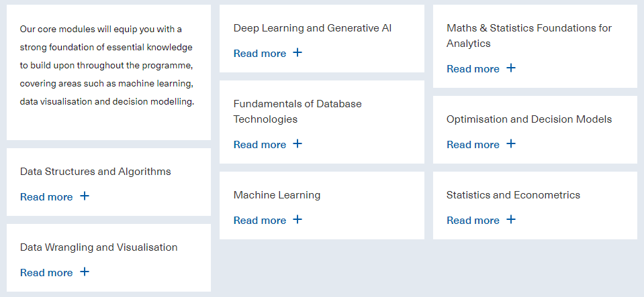Click plus icon under Machine Learning

[x=297, y=219]
